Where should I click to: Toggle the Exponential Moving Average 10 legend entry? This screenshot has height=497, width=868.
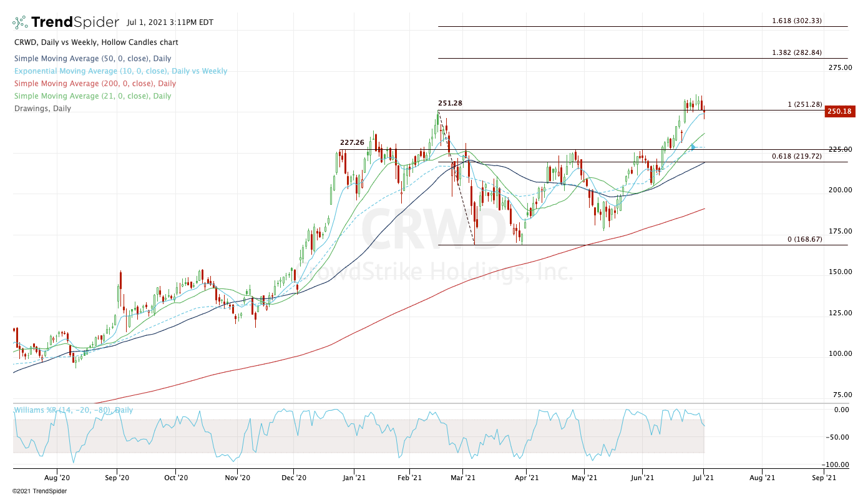coord(120,71)
